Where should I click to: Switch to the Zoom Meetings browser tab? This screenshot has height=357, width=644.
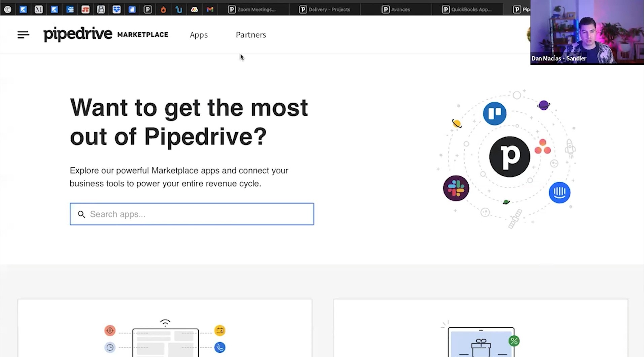click(x=254, y=9)
